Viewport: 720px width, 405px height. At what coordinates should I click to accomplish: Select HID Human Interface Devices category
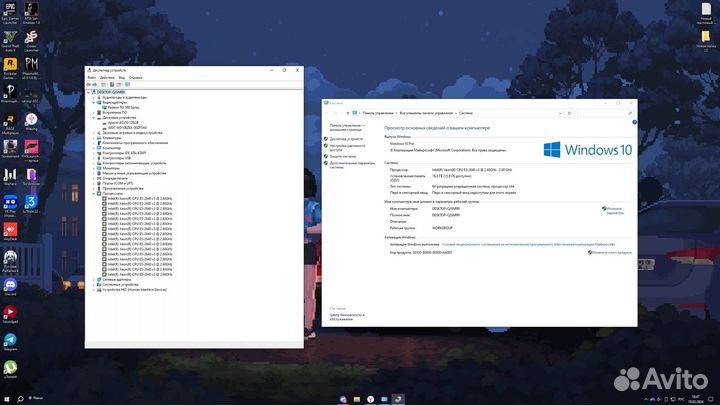pyautogui.click(x=135, y=290)
